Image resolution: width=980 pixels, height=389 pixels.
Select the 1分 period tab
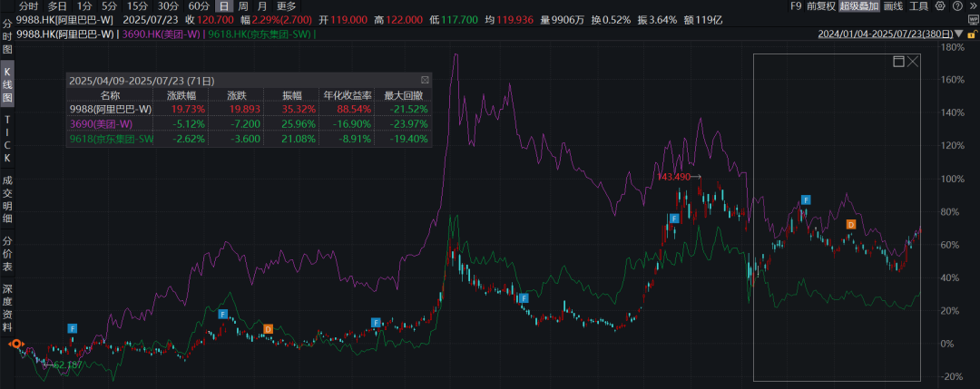(x=84, y=6)
